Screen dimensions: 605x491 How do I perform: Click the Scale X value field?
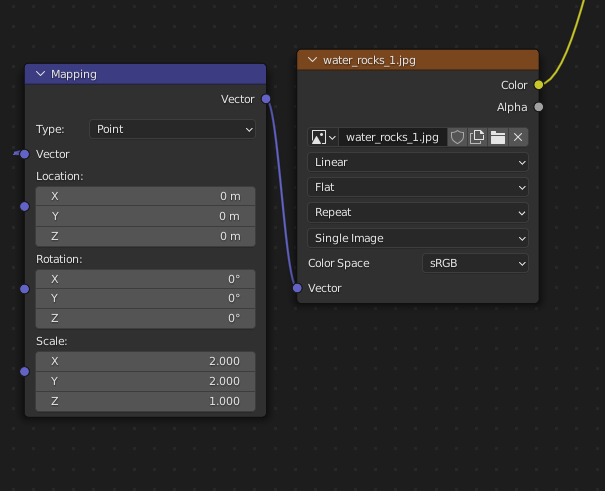click(x=145, y=361)
